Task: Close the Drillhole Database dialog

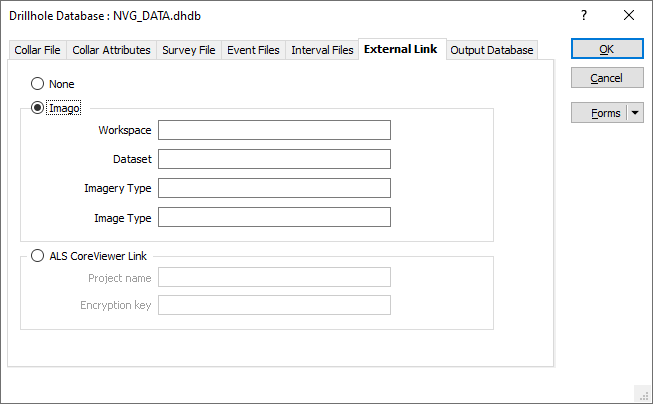Action: pyautogui.click(x=629, y=16)
